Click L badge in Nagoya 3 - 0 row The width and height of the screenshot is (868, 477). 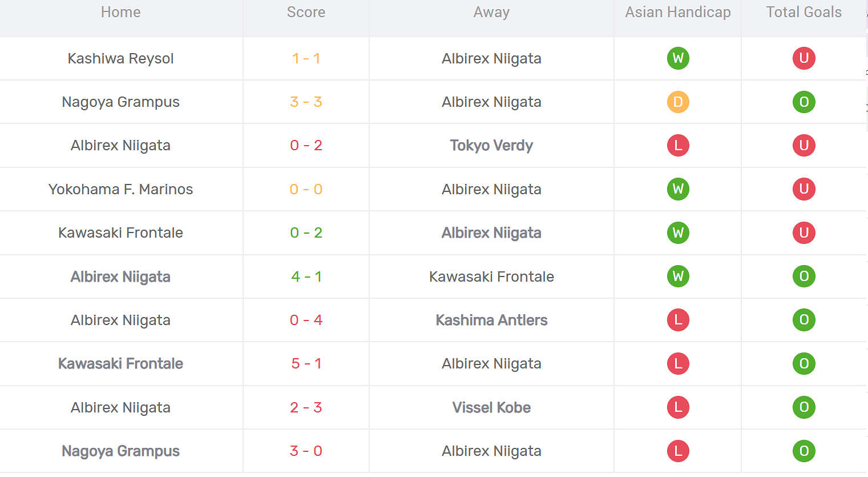tap(678, 451)
